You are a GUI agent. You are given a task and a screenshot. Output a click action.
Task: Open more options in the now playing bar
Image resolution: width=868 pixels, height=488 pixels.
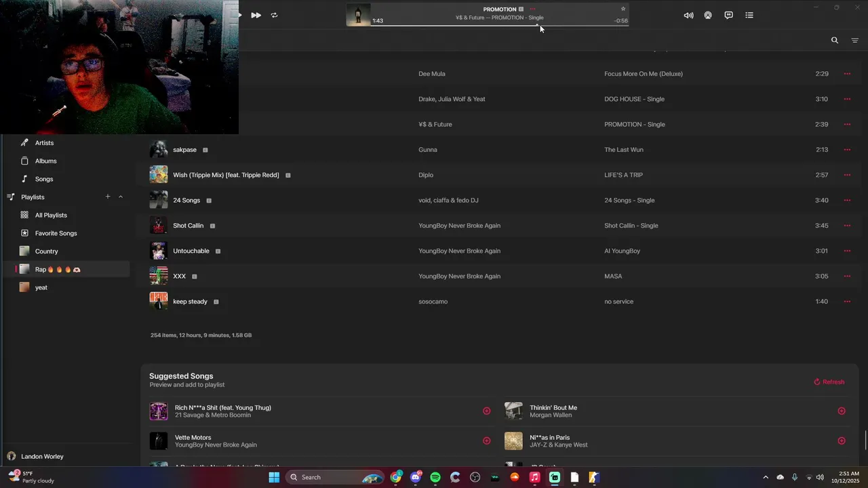(x=532, y=9)
